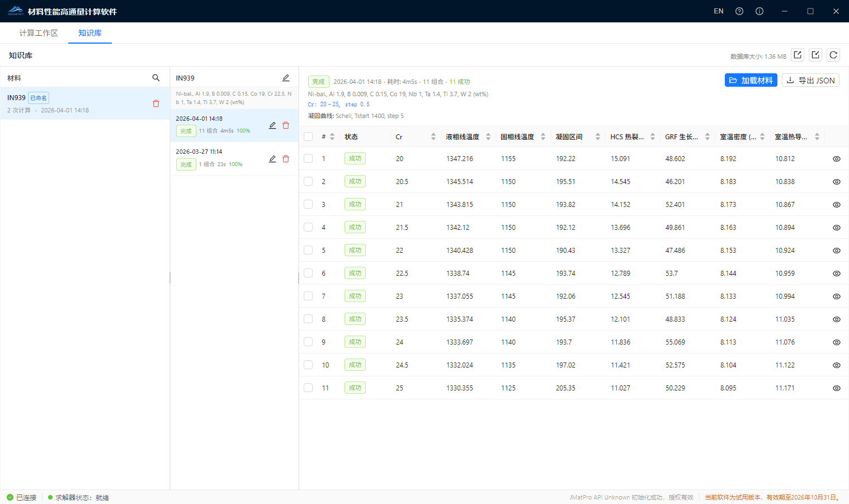Open the info icon in title bar
The height and width of the screenshot is (504, 849).
(760, 11)
